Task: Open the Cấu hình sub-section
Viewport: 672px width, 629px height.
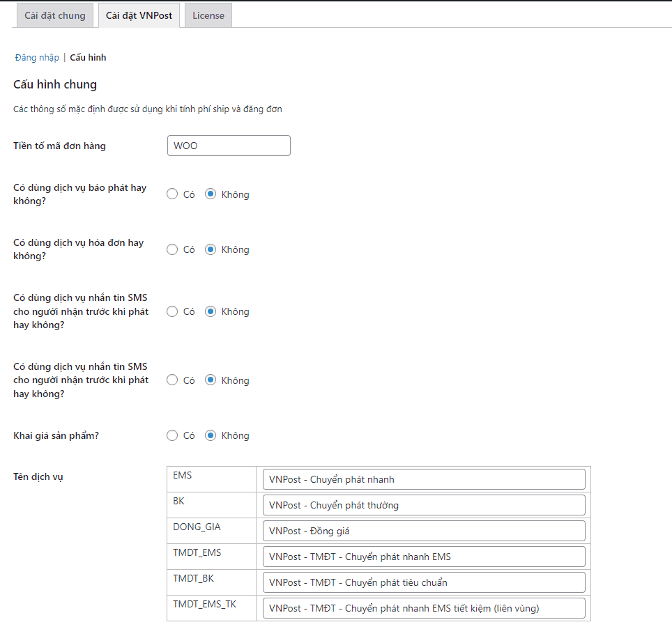Action: click(88, 57)
